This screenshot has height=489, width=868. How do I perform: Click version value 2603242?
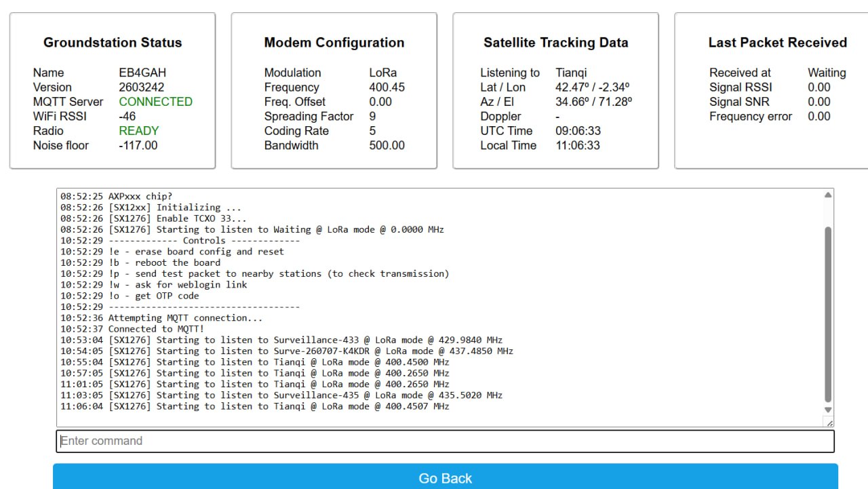(142, 87)
